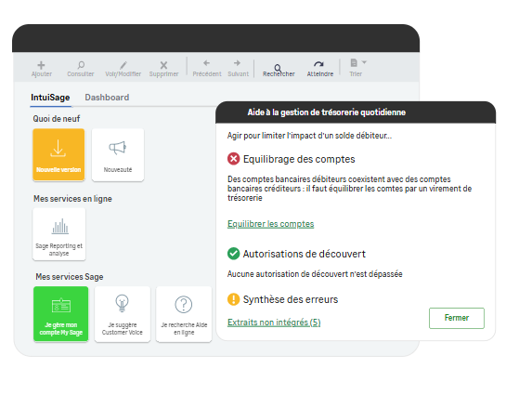Click yellow warning icon by Synthèse des erreurs

[x=233, y=299]
